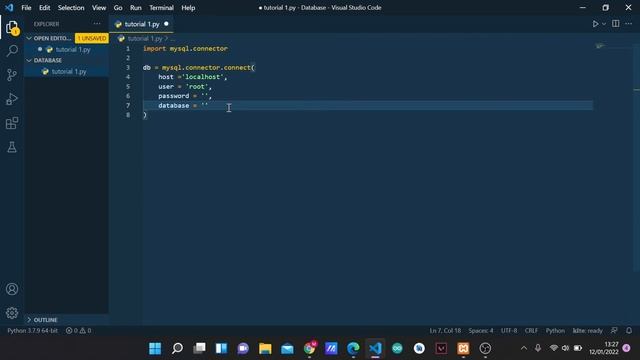640x360 pixels.
Task: Change the UTF-8 encoding
Action: [x=509, y=331]
